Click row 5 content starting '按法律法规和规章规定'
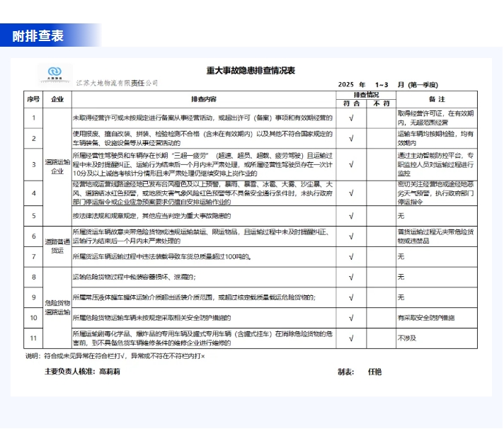The image size is (504, 446). tap(151, 216)
